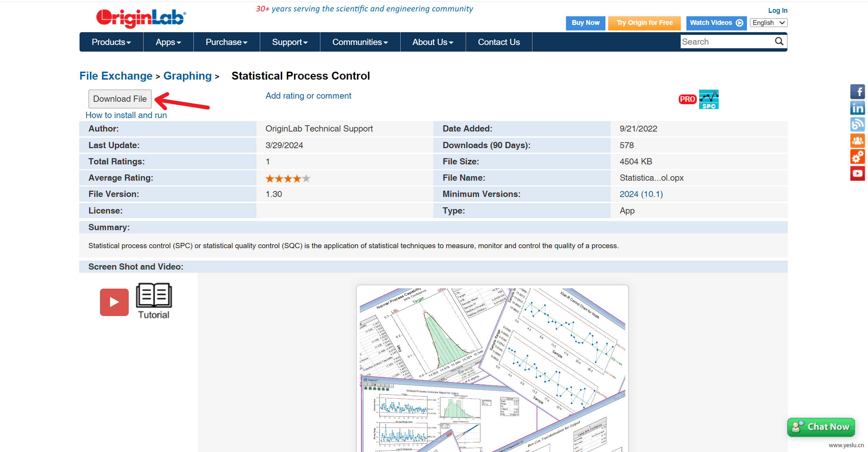Go to Graphing breadcrumb
The width and height of the screenshot is (868, 452).
(x=188, y=76)
